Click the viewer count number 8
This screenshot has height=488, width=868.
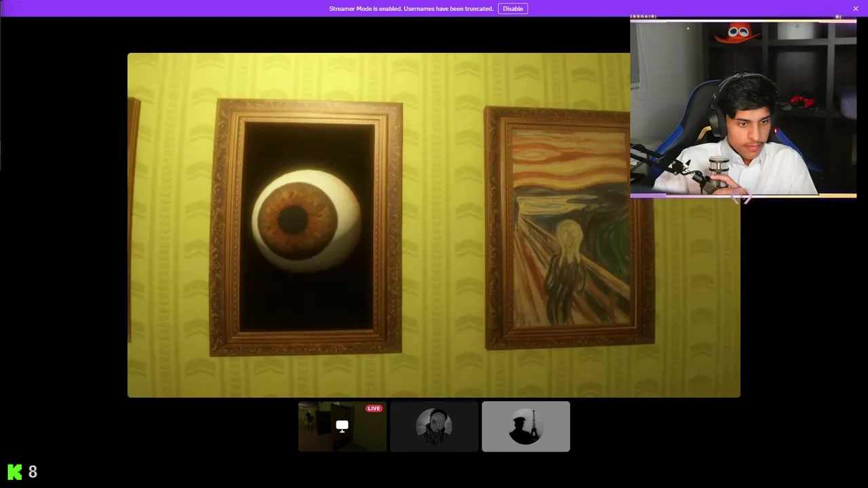coord(33,472)
